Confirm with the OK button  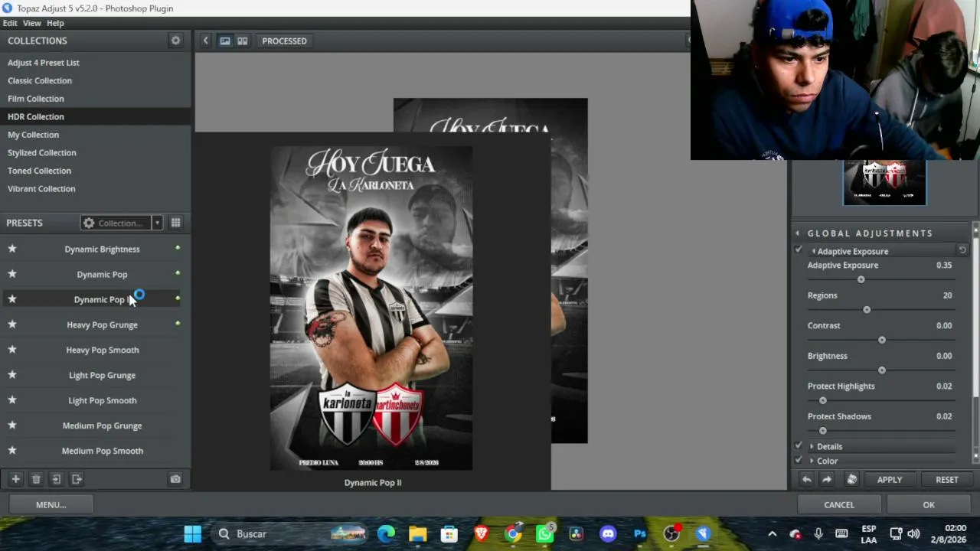[x=929, y=504]
